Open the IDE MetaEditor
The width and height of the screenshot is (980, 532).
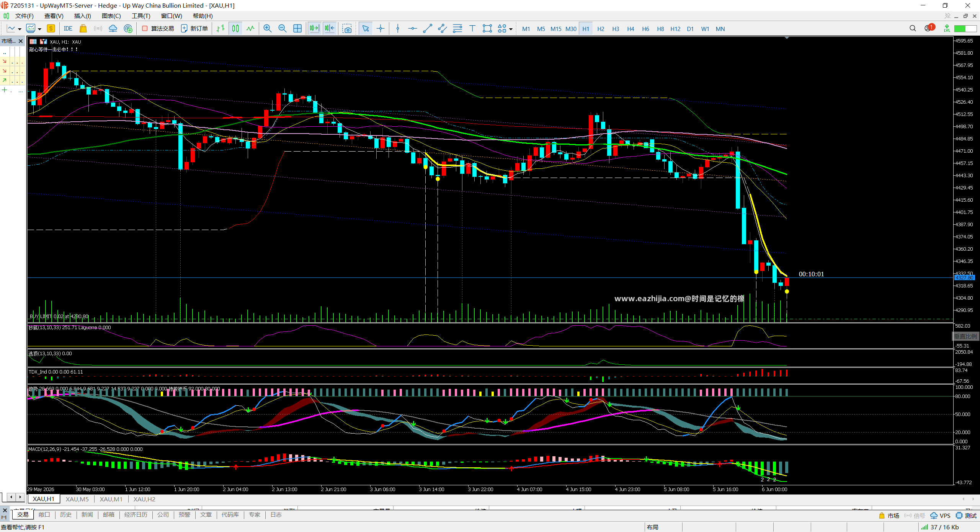[68, 29]
